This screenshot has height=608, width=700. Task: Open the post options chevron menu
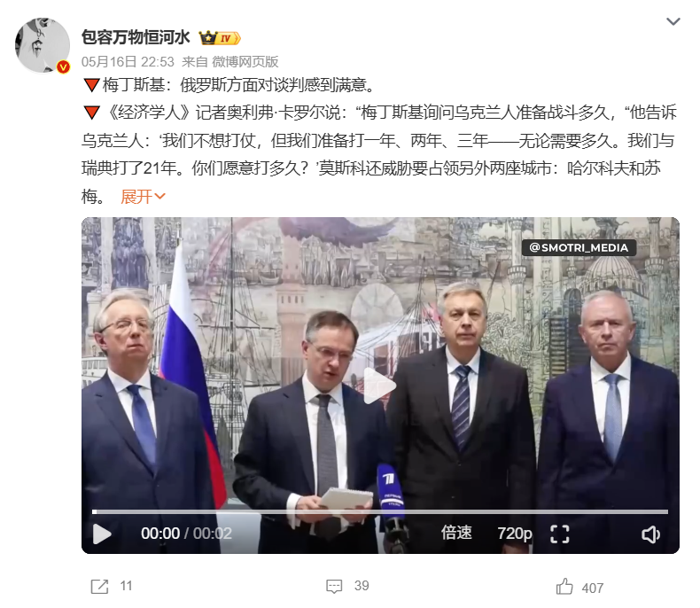coord(673,21)
